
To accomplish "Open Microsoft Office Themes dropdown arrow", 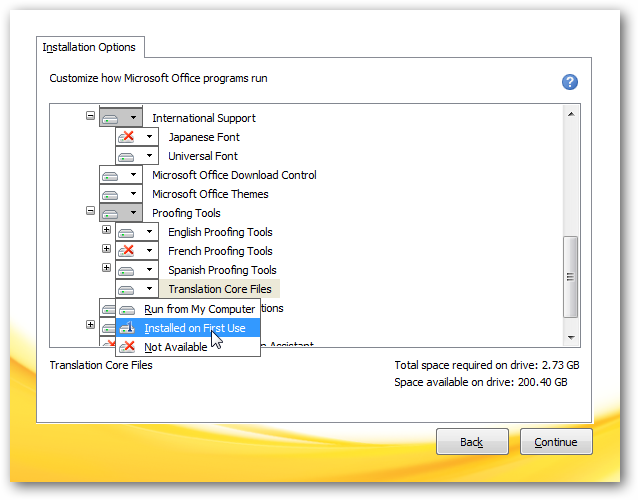I will tap(133, 194).
